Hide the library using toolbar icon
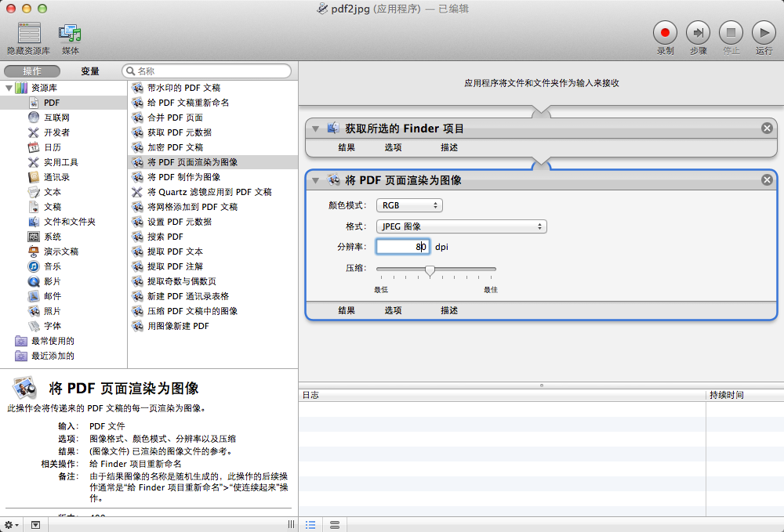The image size is (784, 532). (29, 33)
